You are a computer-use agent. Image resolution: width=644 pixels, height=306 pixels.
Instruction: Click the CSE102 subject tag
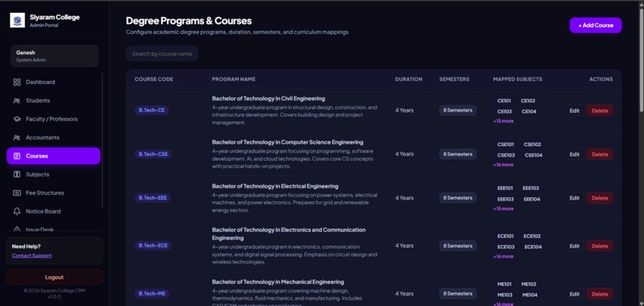tap(532, 145)
